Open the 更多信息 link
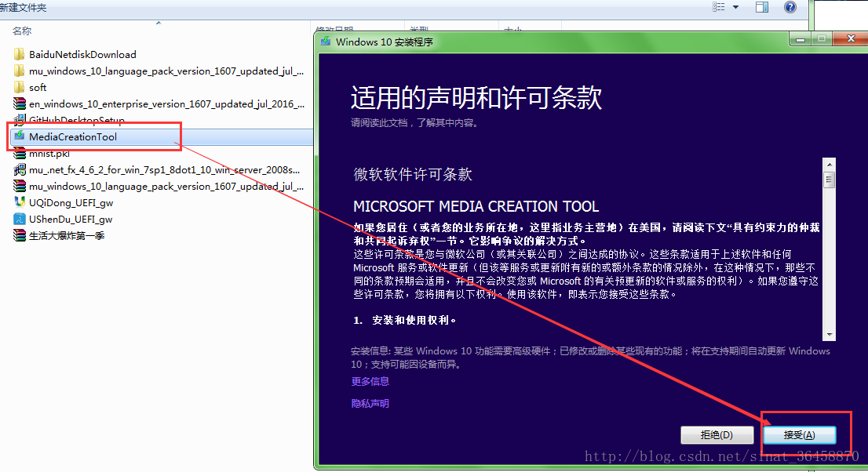 (370, 381)
